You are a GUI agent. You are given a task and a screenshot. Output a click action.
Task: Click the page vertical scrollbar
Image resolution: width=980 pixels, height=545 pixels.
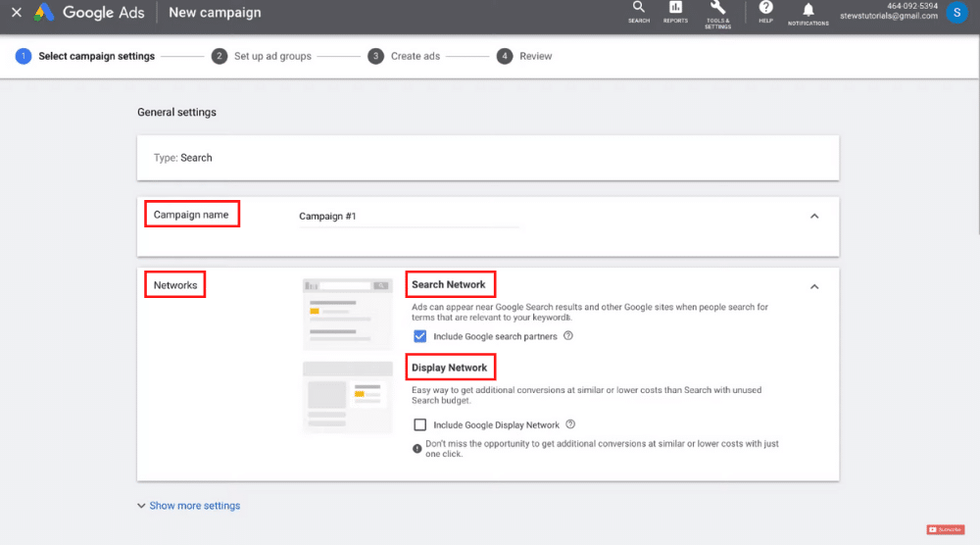click(x=977, y=134)
